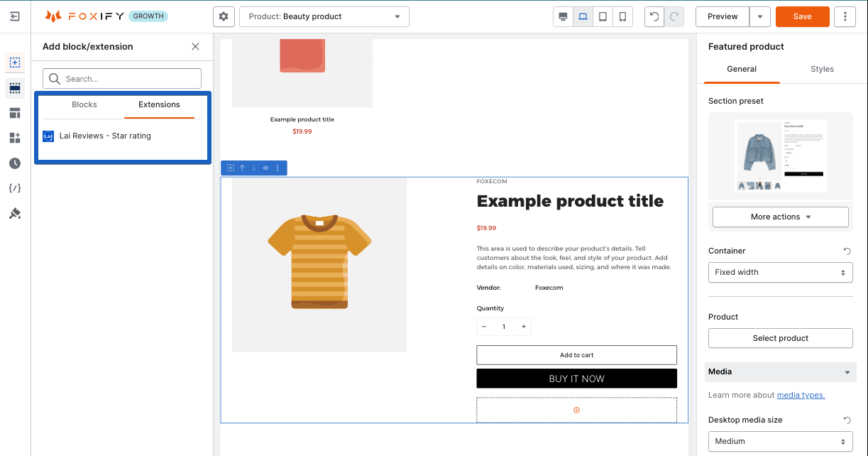This screenshot has width=868, height=456.
Task: Open the Styles tab
Action: (822, 69)
